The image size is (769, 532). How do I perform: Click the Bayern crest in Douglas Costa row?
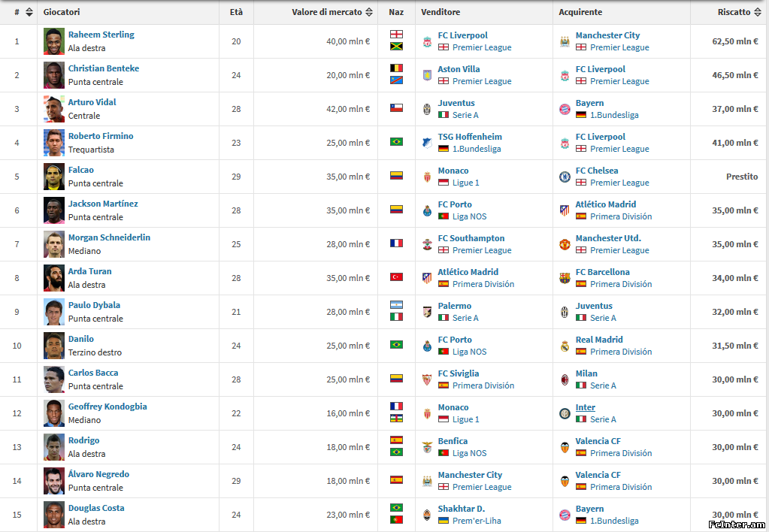point(565,515)
